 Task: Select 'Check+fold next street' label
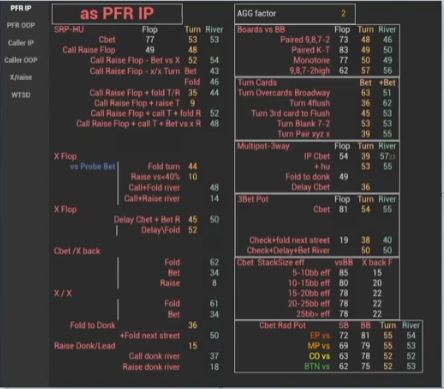click(x=290, y=240)
